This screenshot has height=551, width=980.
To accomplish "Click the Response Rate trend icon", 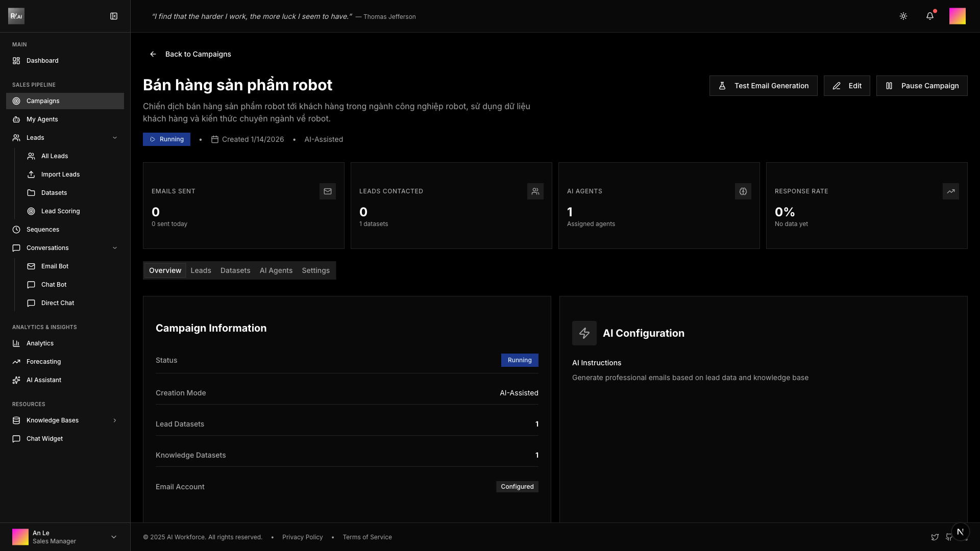I will (x=951, y=191).
